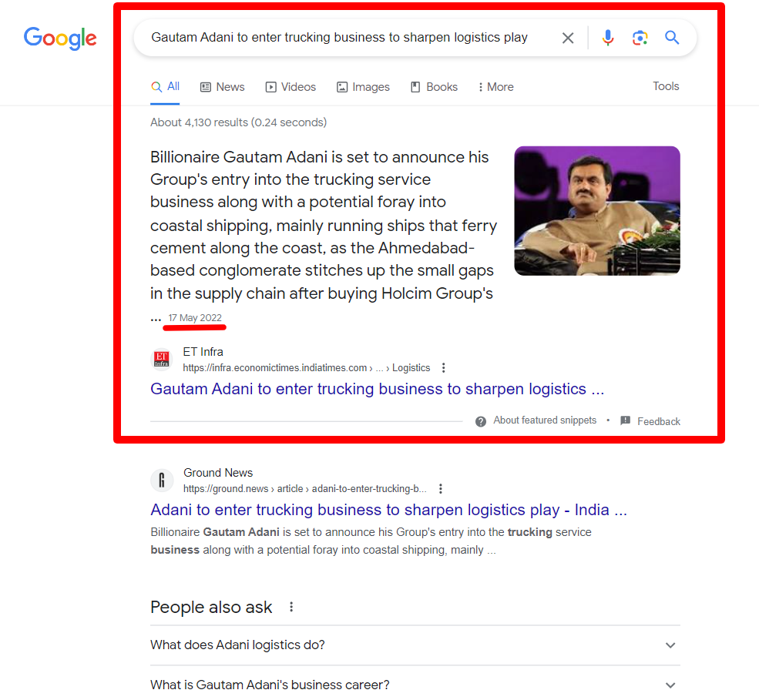Open options menu for ET Infra result

443,368
